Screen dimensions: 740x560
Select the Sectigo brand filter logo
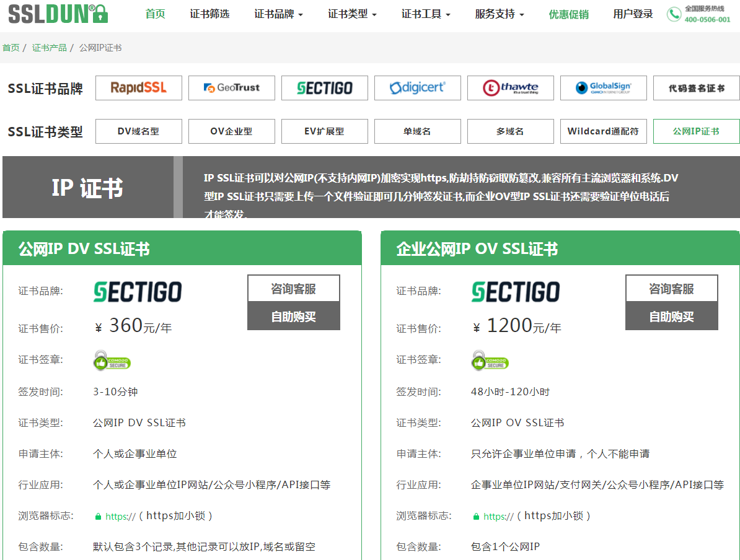[325, 88]
